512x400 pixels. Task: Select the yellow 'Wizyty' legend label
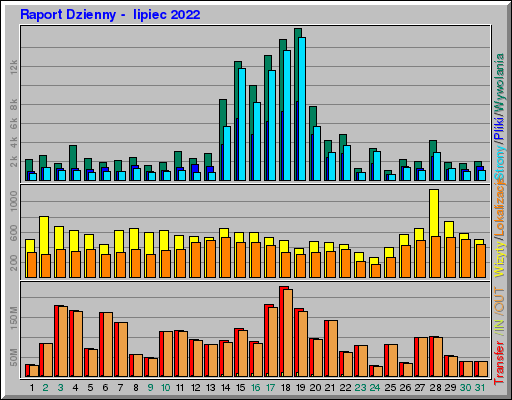click(x=499, y=258)
